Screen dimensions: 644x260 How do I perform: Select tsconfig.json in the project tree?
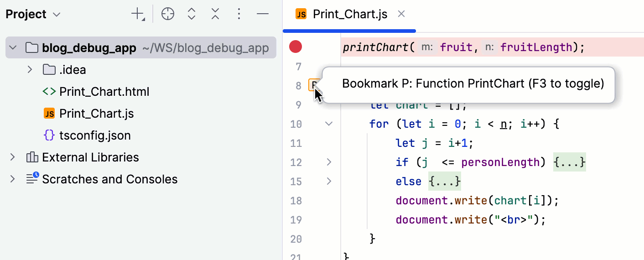pyautogui.click(x=95, y=135)
